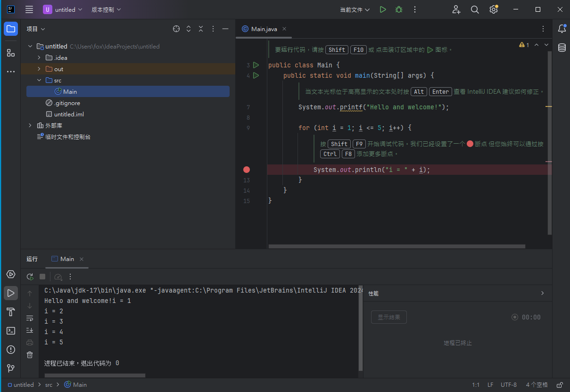
Task: Jump to previous highlighted problem up arrow
Action: [x=536, y=45]
